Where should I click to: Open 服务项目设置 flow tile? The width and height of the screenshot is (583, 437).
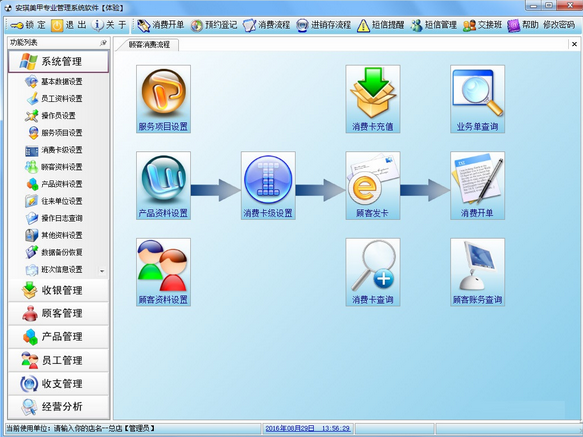(x=163, y=99)
